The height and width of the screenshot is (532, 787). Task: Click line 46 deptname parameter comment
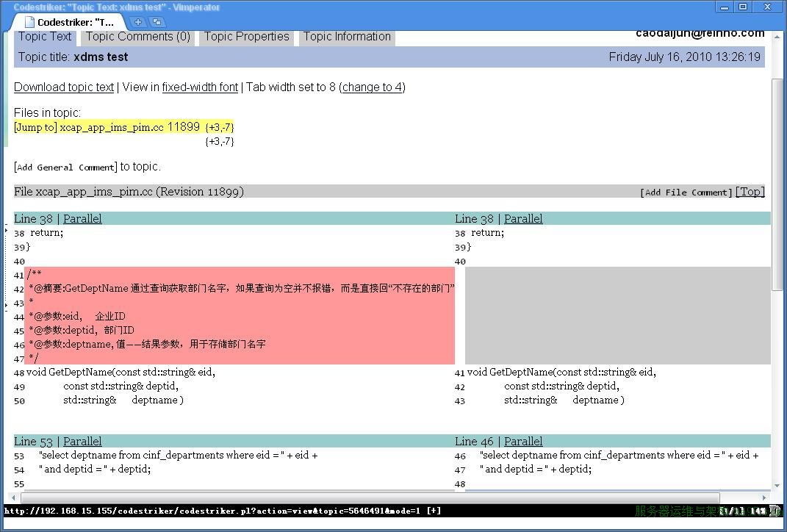(146, 345)
